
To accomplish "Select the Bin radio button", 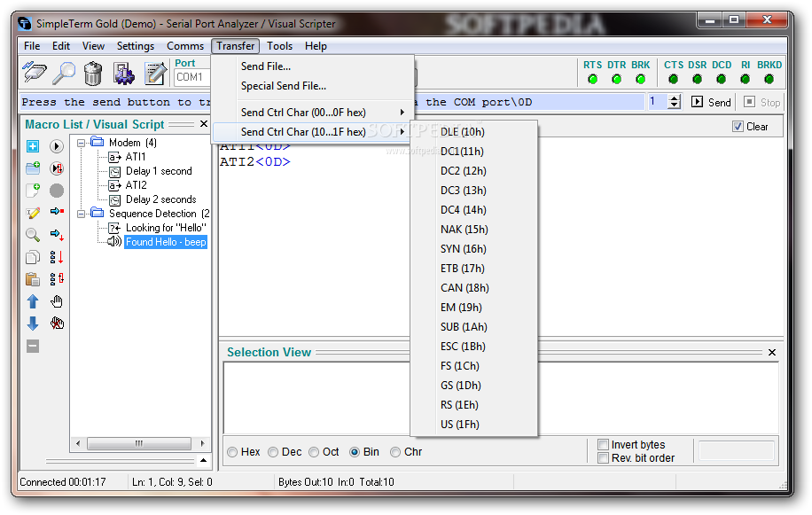I will click(355, 452).
